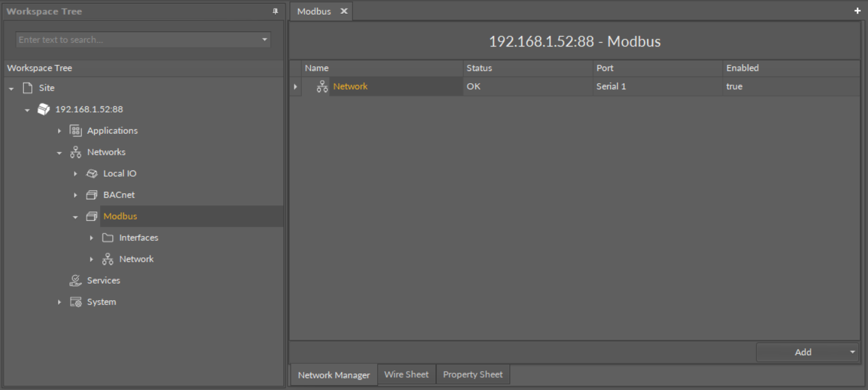Expand the Applications tree node
The image size is (868, 390).
(59, 131)
